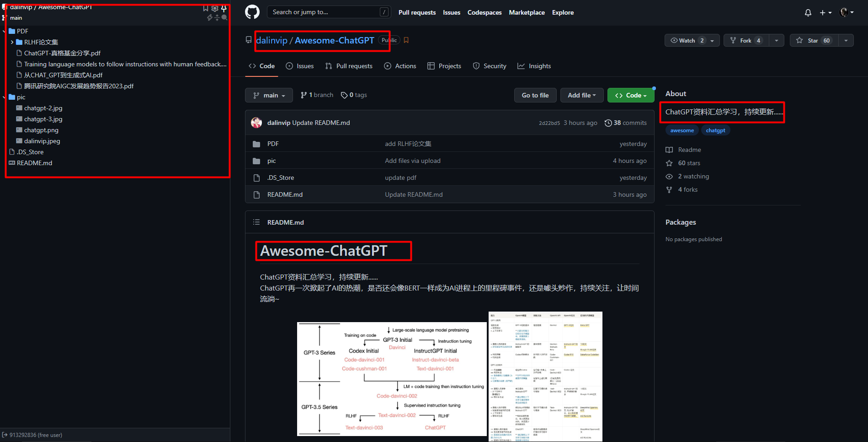This screenshot has height=442, width=868.
Task: Switch to the Projects tab
Action: [444, 66]
